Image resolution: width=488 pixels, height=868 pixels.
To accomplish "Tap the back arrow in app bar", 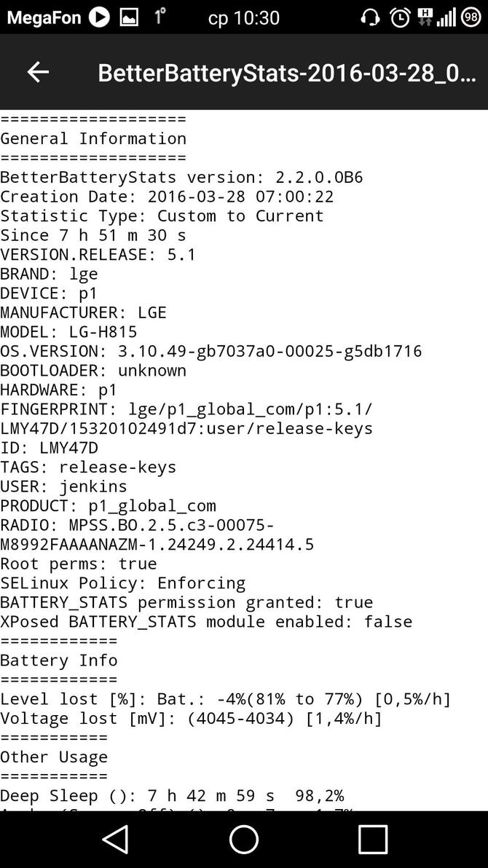I will (38, 71).
